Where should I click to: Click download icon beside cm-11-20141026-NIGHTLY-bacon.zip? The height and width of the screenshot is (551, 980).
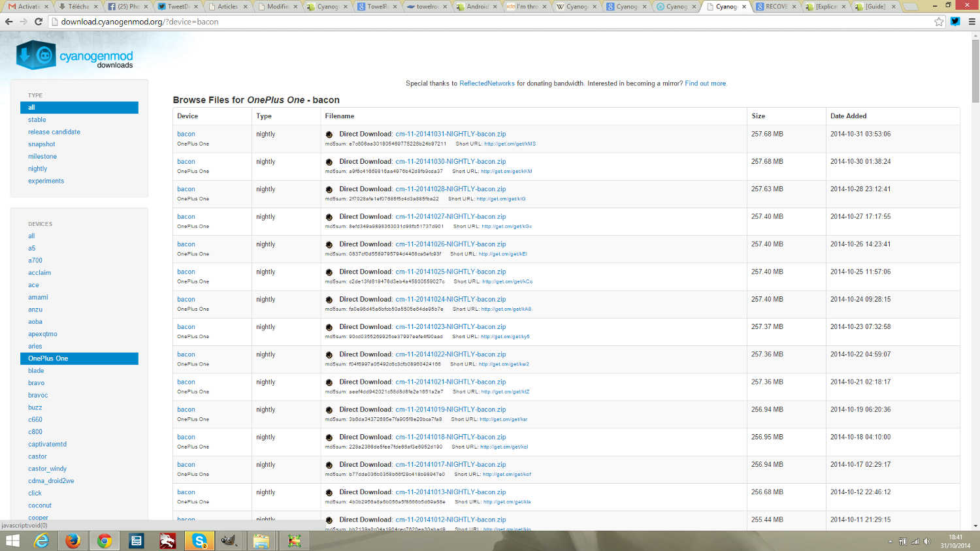point(329,244)
